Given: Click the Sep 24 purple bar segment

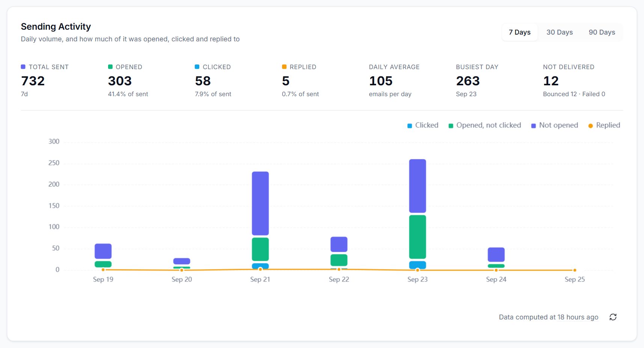Looking at the screenshot, I should tap(496, 254).
